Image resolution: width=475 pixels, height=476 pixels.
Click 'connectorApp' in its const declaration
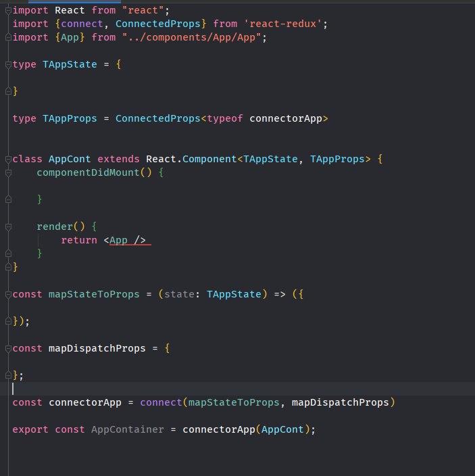(85, 402)
